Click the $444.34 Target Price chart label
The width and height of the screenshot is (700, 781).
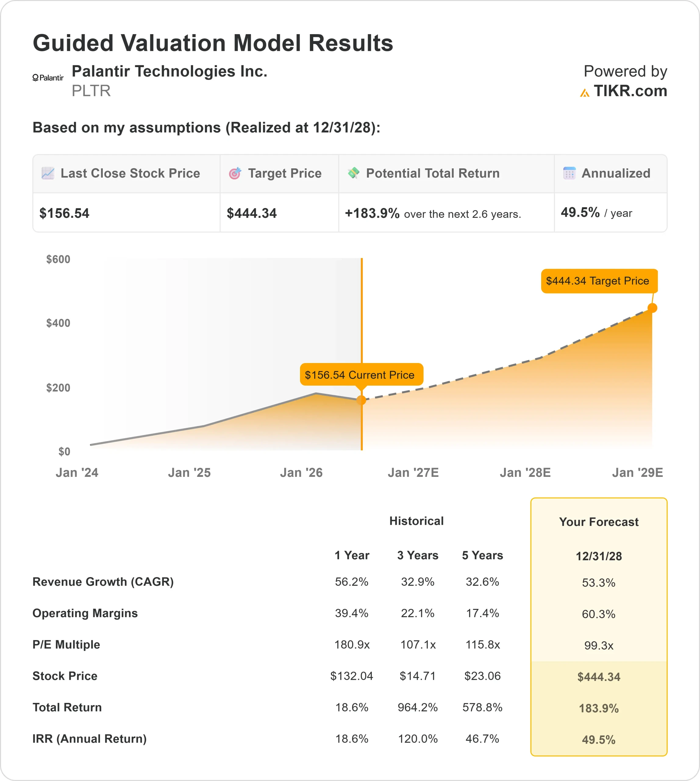pos(599,281)
